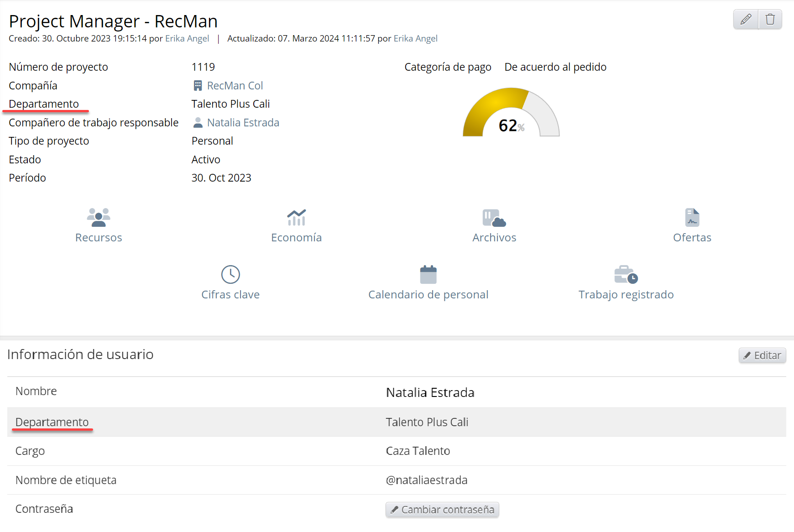Click Erika Angel link after Creado
The image size is (794, 532).
pyautogui.click(x=187, y=38)
